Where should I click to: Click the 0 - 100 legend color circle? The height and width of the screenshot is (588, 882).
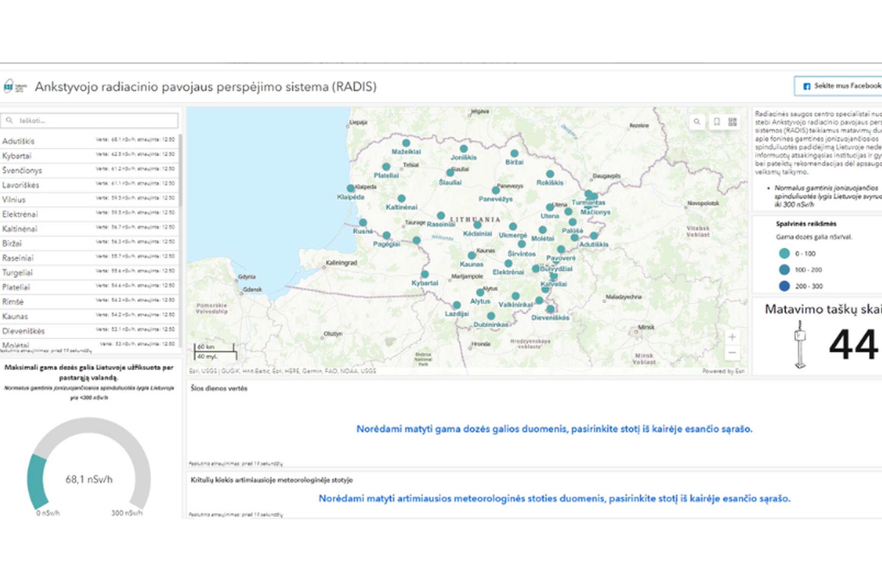[x=784, y=253]
